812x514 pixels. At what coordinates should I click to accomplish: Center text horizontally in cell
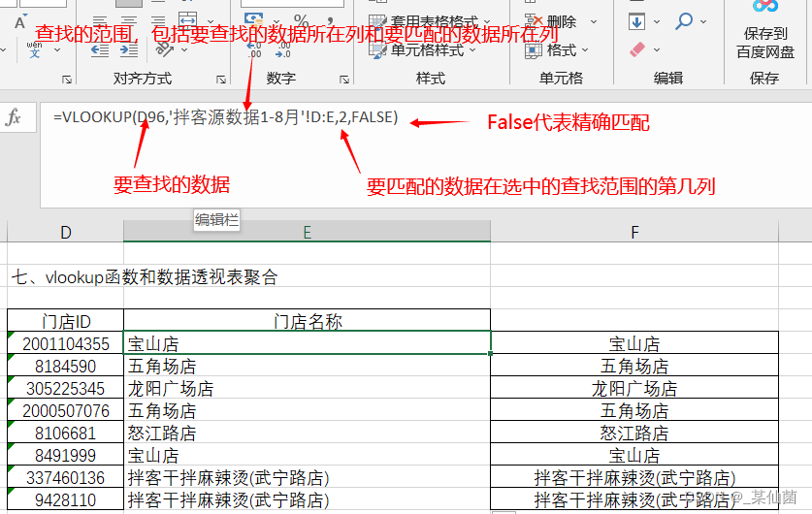coord(128,21)
